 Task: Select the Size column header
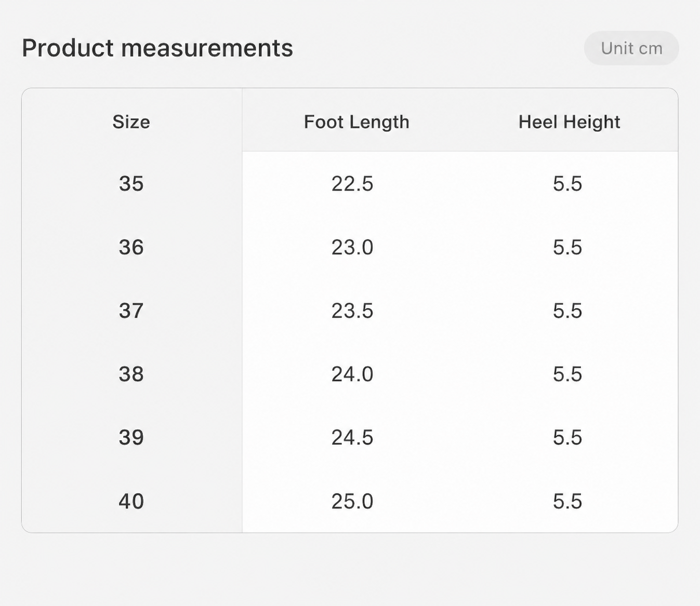(131, 122)
